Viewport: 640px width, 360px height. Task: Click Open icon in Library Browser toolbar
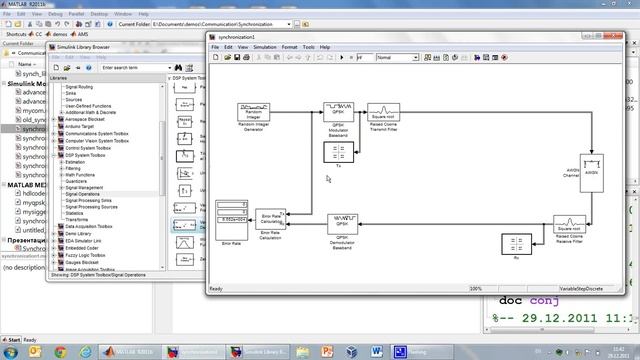pos(67,68)
